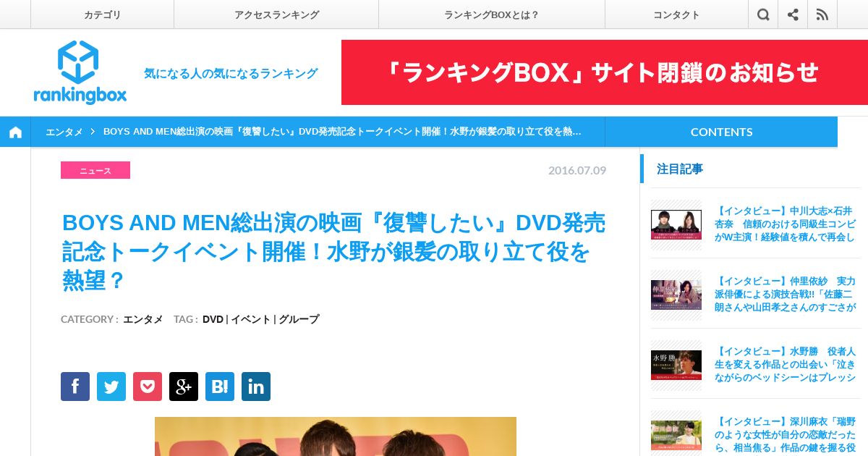Open the CONTENTS tab
This screenshot has height=456, width=868.
[x=721, y=132]
